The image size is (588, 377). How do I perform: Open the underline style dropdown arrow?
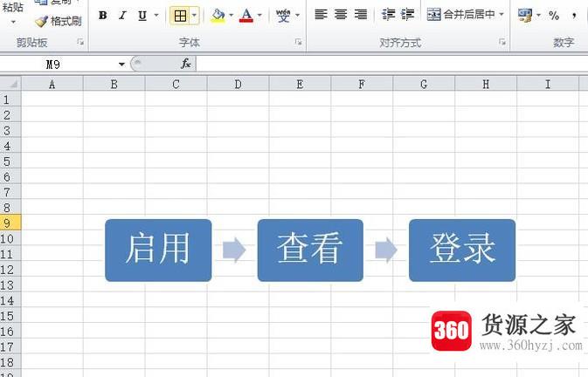(x=156, y=16)
